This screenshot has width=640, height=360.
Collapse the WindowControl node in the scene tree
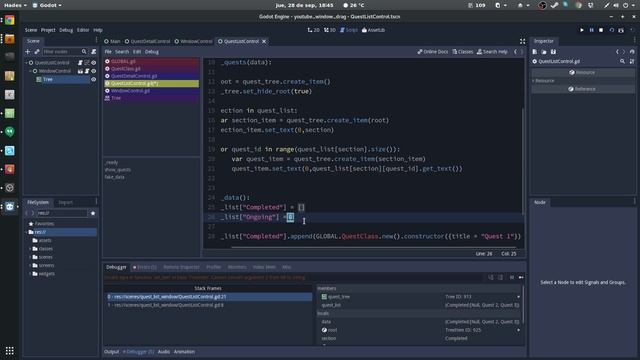[31, 71]
